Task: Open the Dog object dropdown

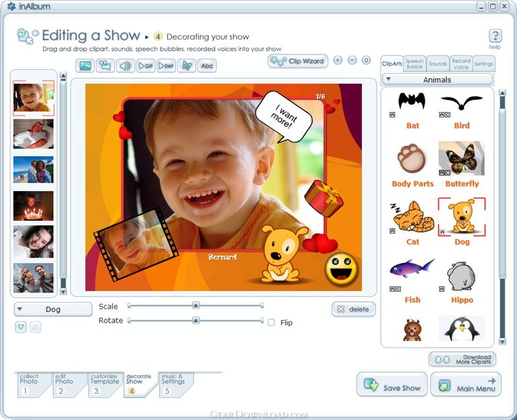Action: coord(53,309)
